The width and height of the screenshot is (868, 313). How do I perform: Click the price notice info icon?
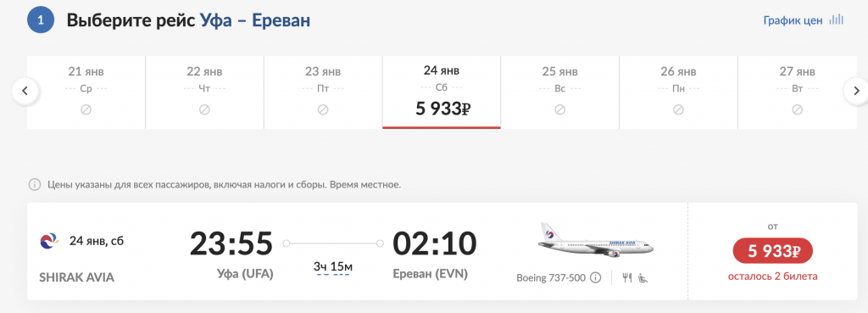click(x=35, y=184)
